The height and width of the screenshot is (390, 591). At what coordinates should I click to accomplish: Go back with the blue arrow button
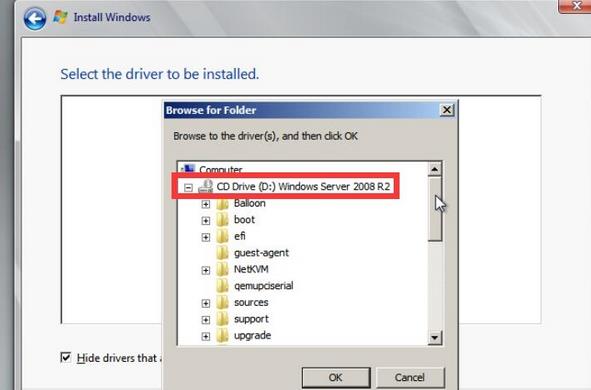pos(35,18)
